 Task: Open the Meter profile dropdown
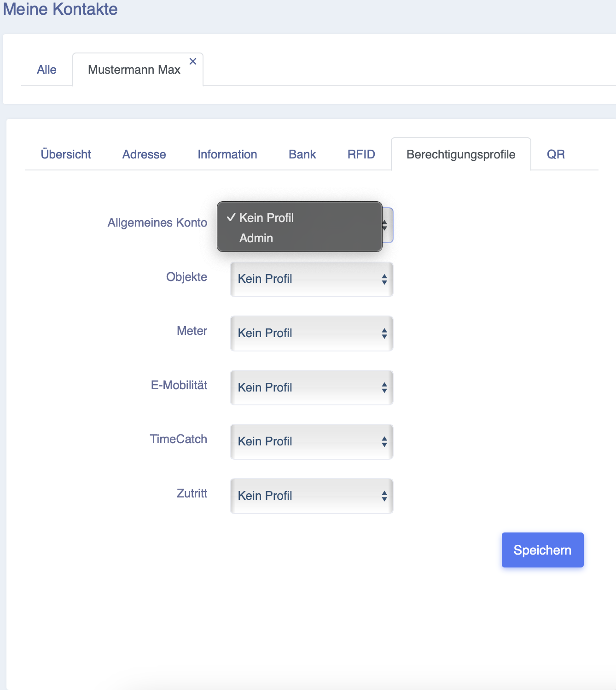(312, 333)
